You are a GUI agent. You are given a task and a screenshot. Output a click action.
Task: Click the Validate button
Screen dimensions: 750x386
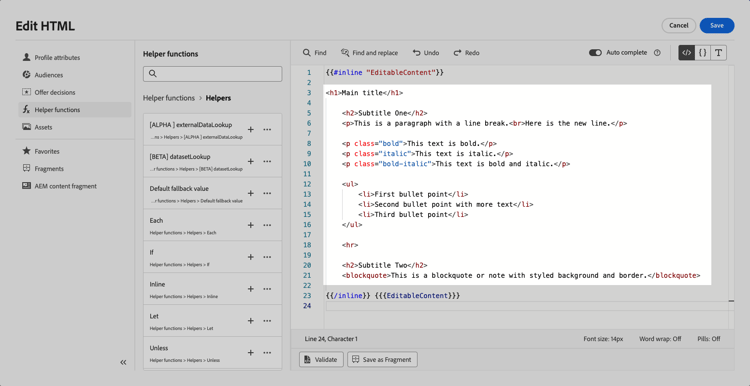(321, 360)
